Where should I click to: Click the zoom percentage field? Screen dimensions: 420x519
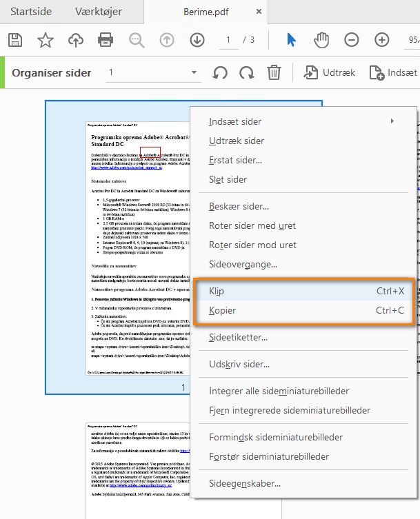tap(413, 40)
